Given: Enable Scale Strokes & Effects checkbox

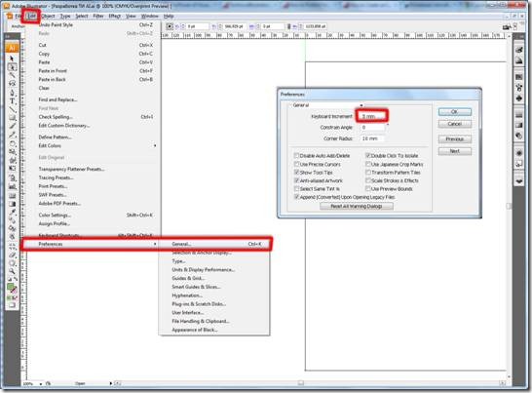Looking at the screenshot, I should [367, 180].
